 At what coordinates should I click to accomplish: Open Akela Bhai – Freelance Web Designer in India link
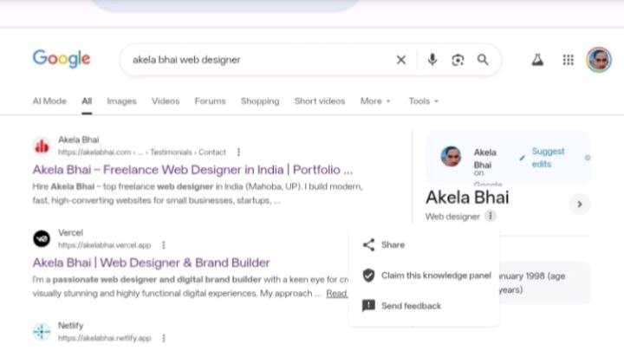coord(192,170)
